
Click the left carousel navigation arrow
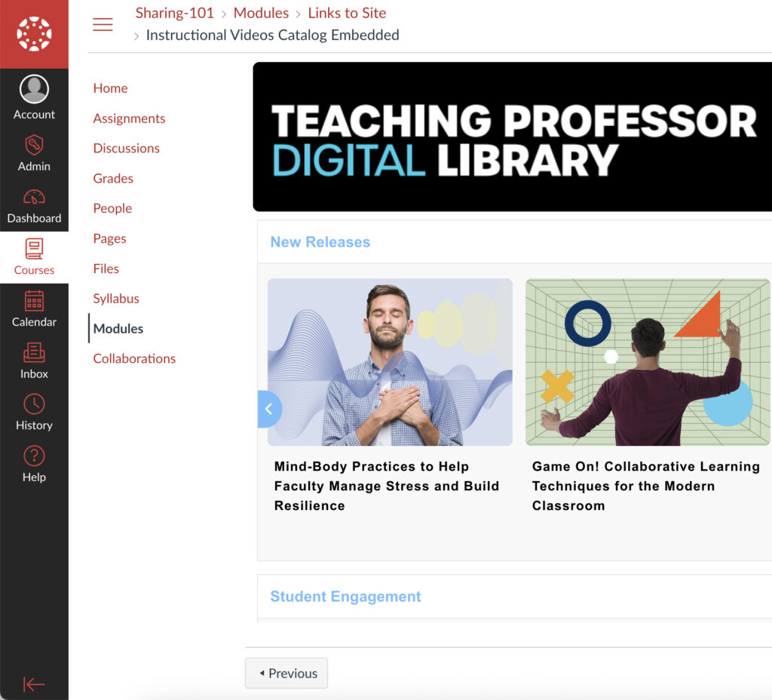coord(269,409)
